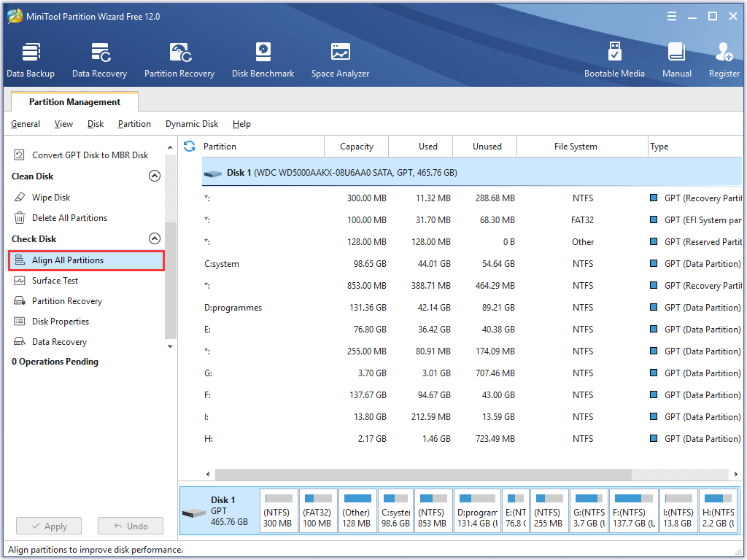Open the Disk menu
The image size is (747, 560).
tap(96, 124)
